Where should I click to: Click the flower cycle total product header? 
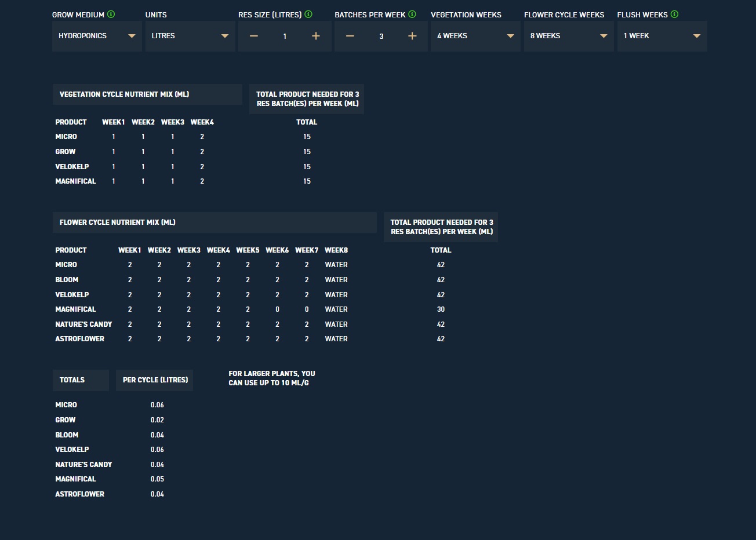(x=441, y=227)
